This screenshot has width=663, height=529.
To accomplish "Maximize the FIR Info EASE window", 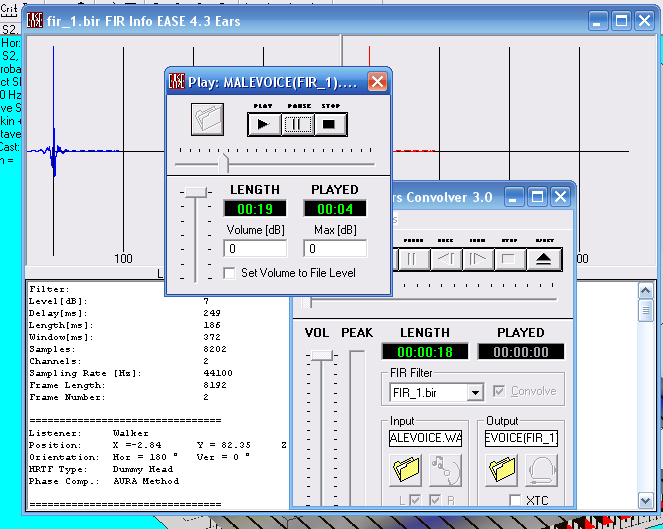I will click(622, 21).
